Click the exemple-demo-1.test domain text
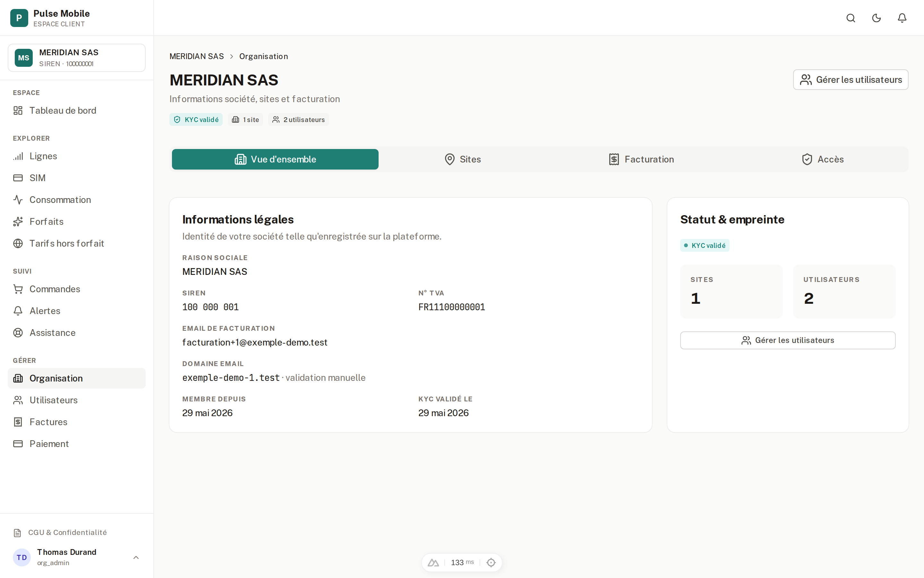The height and width of the screenshot is (578, 924). 231,378
